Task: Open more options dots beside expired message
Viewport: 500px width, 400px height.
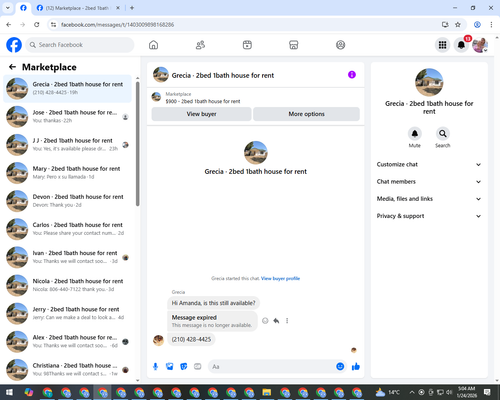Action: click(287, 321)
